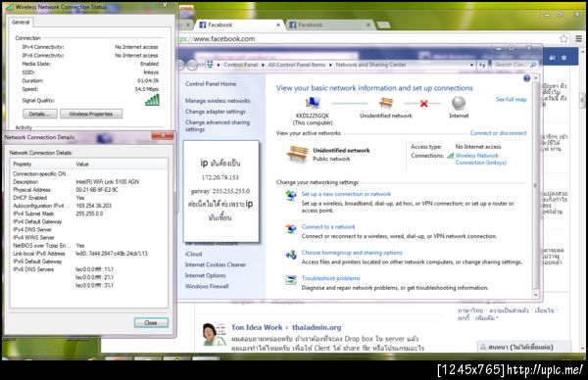The height and width of the screenshot is (380, 588).
Task: Open new browser tab button
Action: pos(383,25)
